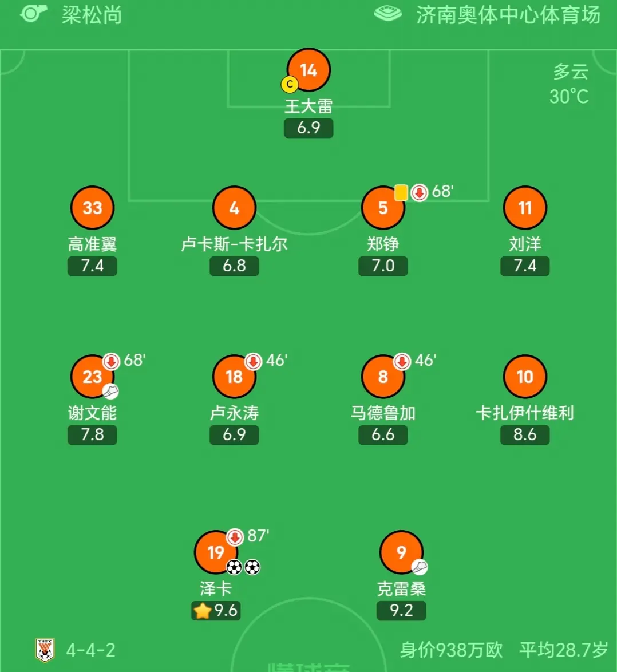Screen dimensions: 617x672
Task: Tap 郑铮's 68' substitution arrow icon
Action: [x=420, y=192]
